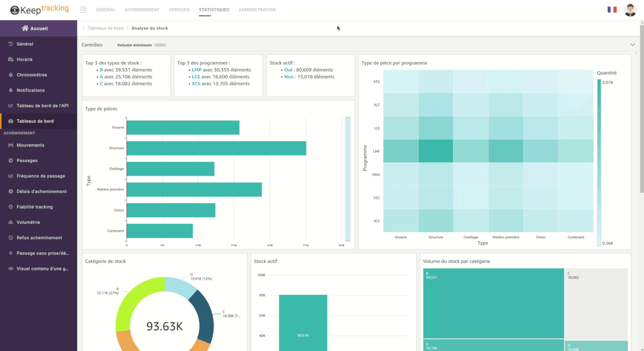Switch to the Statistiques tab
644x351 pixels.
214,9
